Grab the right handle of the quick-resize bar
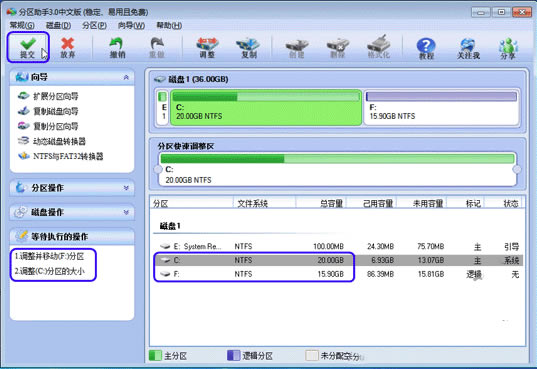The width and height of the screenshot is (537, 369). coord(517,169)
